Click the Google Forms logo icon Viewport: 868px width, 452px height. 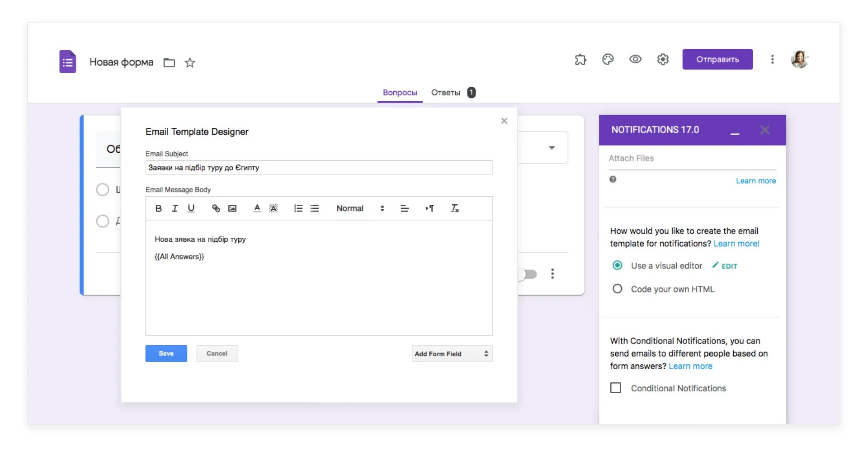68,61
